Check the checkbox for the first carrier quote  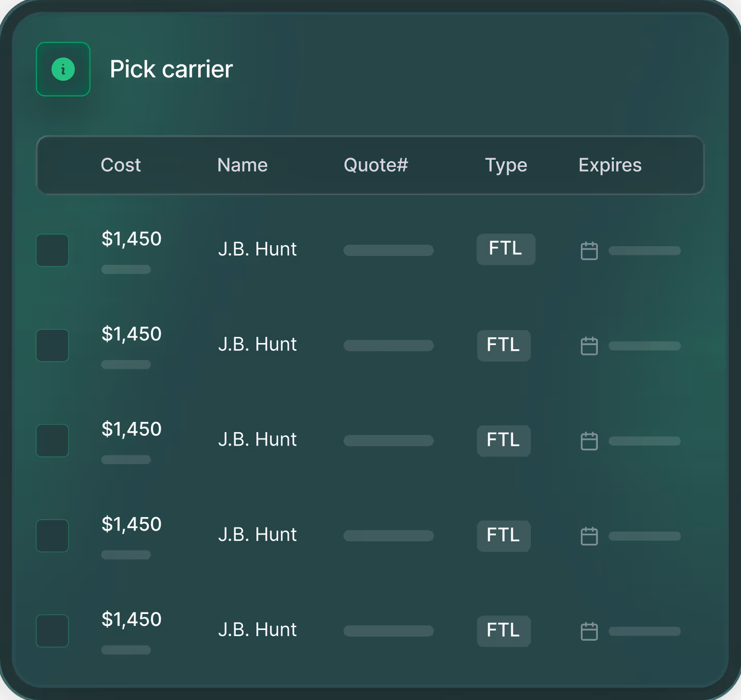(x=52, y=250)
